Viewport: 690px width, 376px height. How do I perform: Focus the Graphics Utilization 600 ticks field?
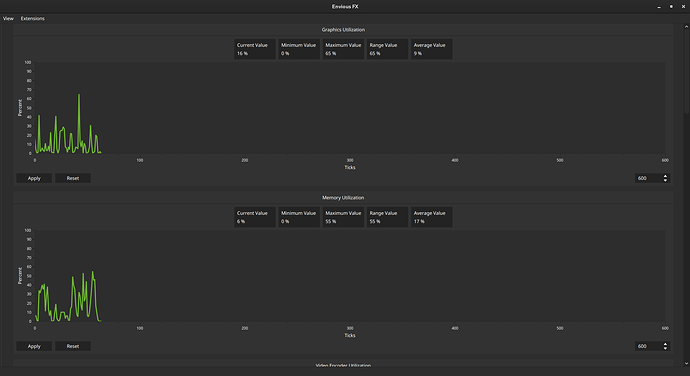[648, 178]
